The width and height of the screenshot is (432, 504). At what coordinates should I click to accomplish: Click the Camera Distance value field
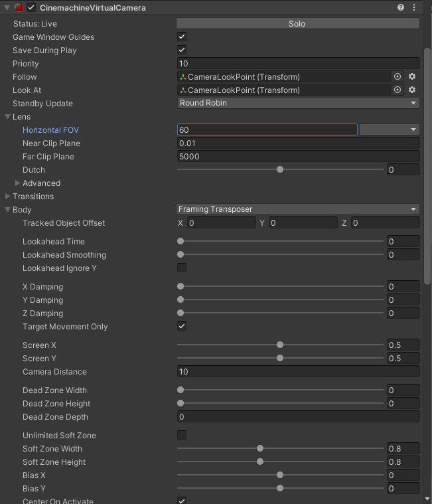point(299,371)
